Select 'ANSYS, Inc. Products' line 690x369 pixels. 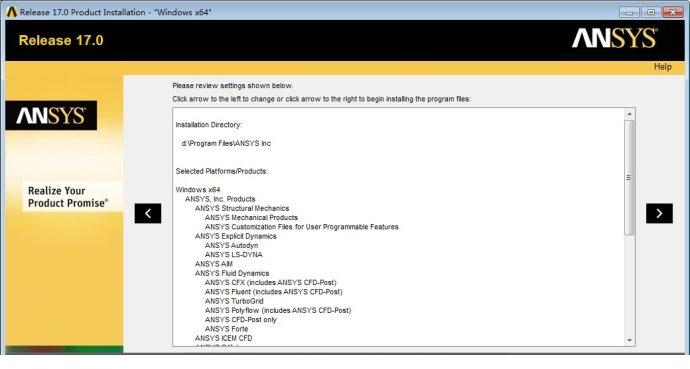click(x=220, y=199)
